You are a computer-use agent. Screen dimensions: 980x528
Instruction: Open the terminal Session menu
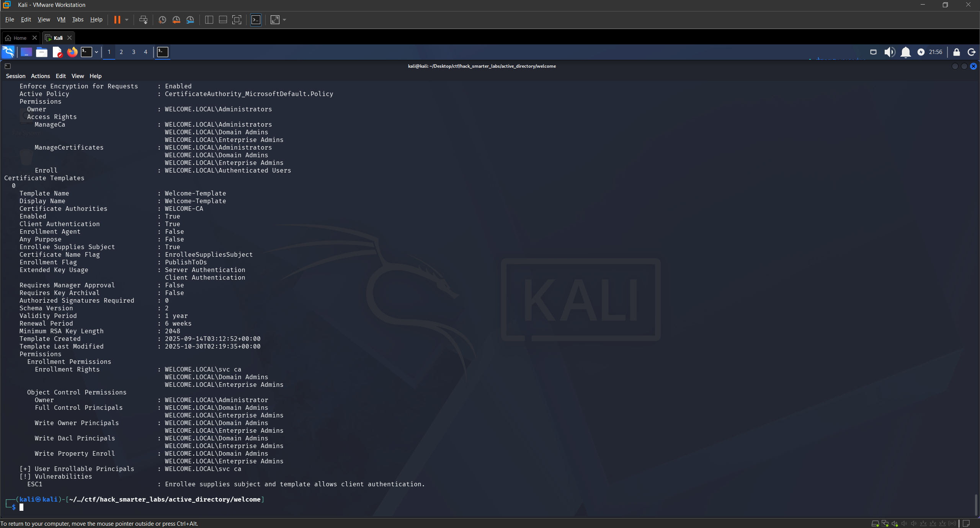tap(16, 76)
